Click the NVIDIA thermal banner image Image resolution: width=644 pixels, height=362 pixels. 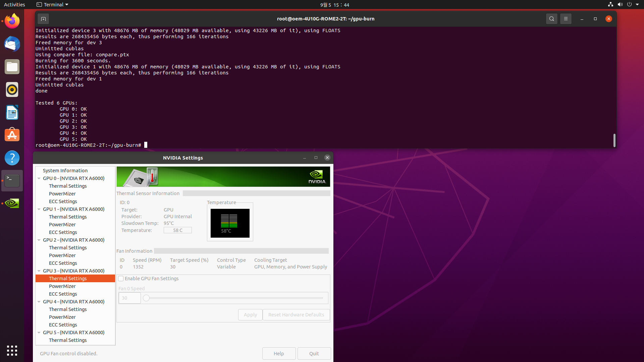[223, 177]
